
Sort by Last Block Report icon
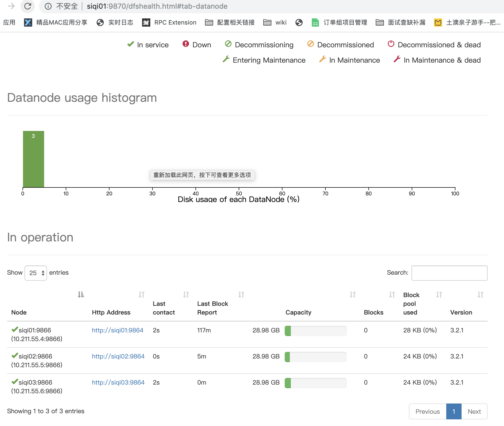tap(241, 295)
